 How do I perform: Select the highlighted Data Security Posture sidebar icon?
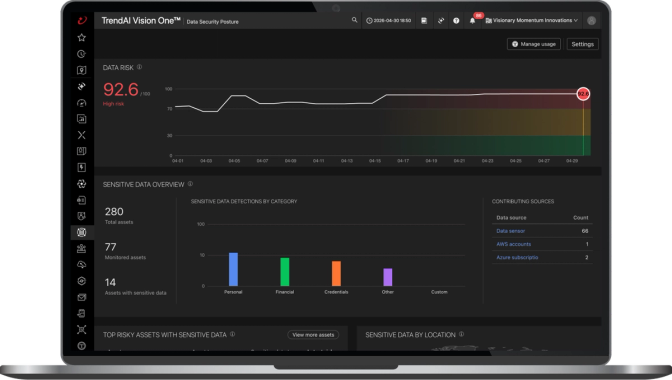[x=81, y=232]
